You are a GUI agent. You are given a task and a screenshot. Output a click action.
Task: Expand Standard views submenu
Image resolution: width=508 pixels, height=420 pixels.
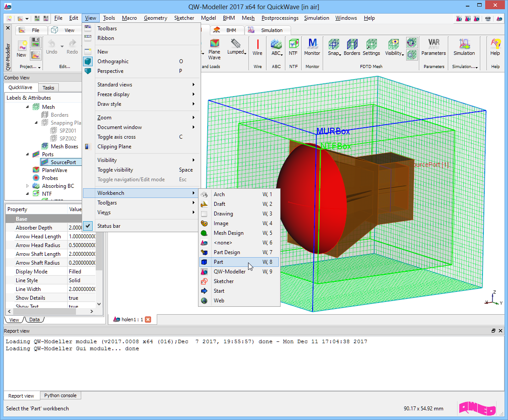point(141,85)
